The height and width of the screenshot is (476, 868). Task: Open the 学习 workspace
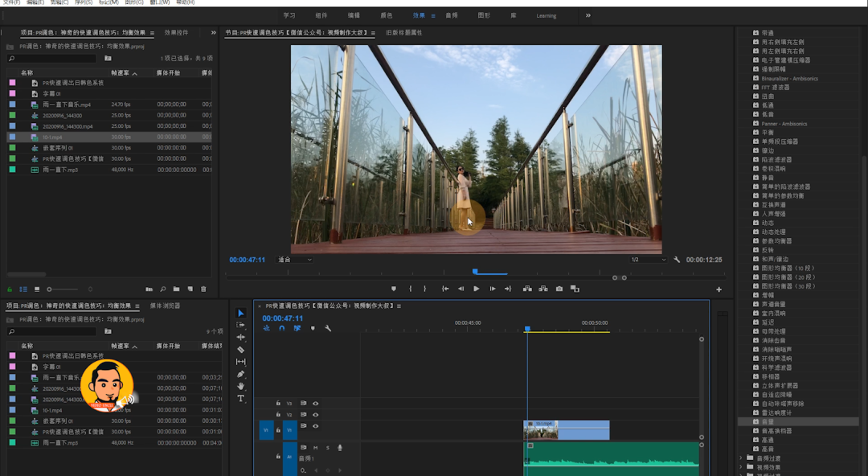tap(289, 15)
